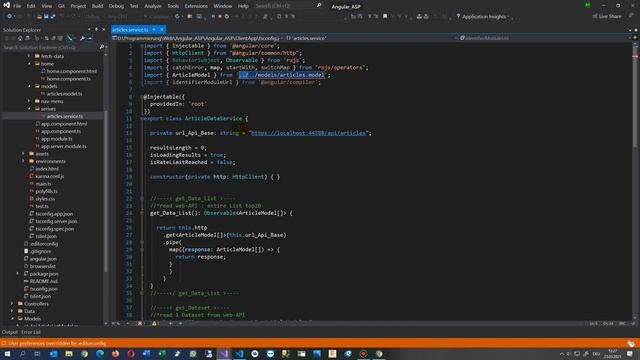Expand the environments folder
Screen dimensions: 640x360
pos(23,161)
